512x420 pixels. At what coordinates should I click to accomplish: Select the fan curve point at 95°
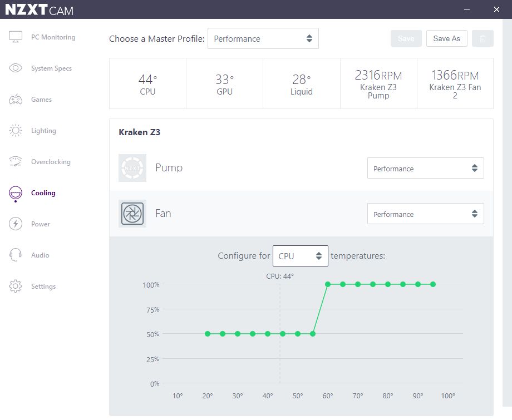[432, 284]
